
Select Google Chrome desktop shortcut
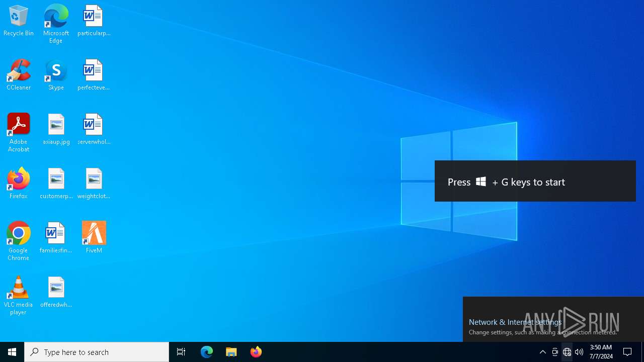tap(19, 241)
